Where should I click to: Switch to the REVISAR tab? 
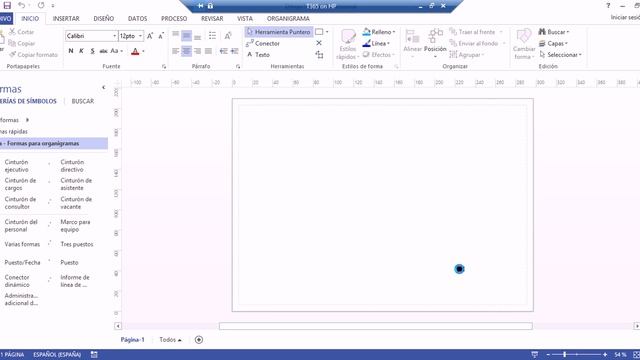(x=212, y=19)
